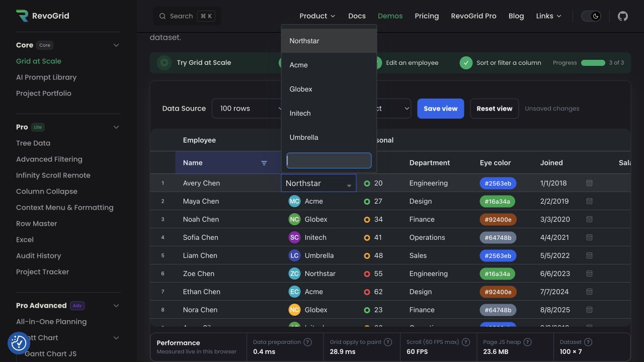Screen dimensions: 644x362
Task: Click the Search box
Action: click(187, 16)
